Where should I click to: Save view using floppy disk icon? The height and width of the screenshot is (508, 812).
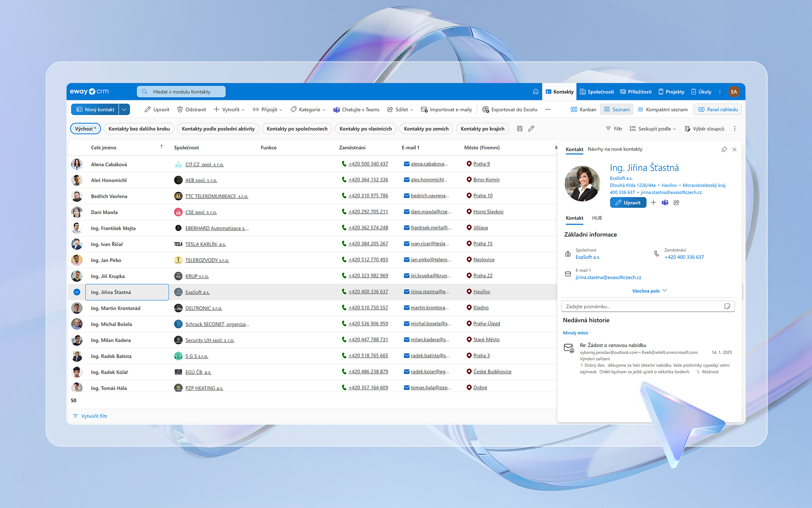pyautogui.click(x=520, y=128)
